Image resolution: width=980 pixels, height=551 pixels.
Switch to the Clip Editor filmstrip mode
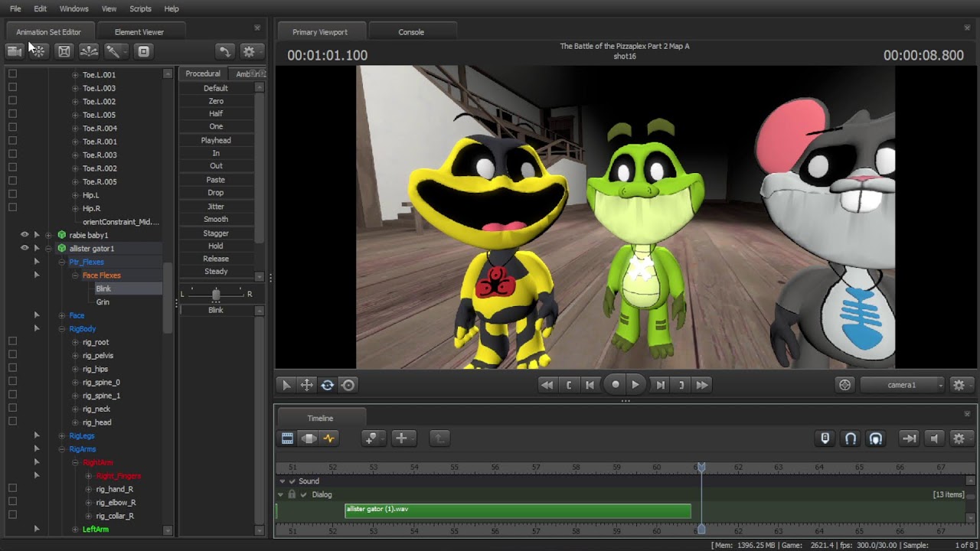[x=287, y=439]
